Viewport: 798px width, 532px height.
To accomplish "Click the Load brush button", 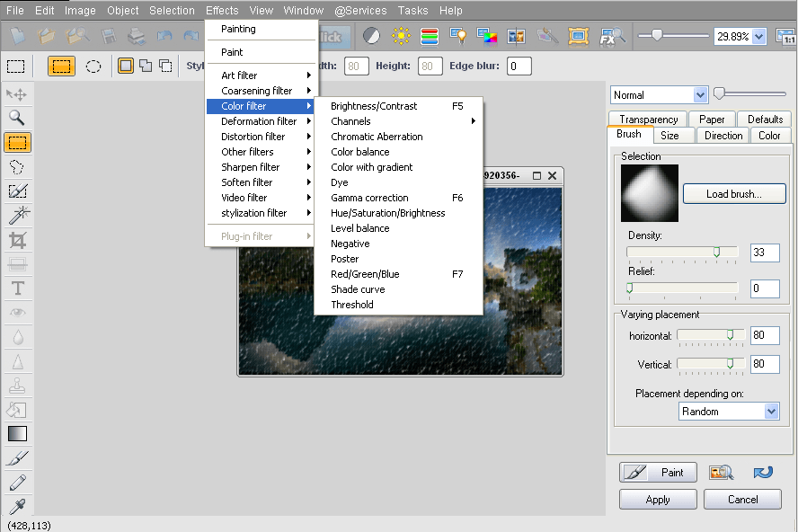I will [x=733, y=193].
